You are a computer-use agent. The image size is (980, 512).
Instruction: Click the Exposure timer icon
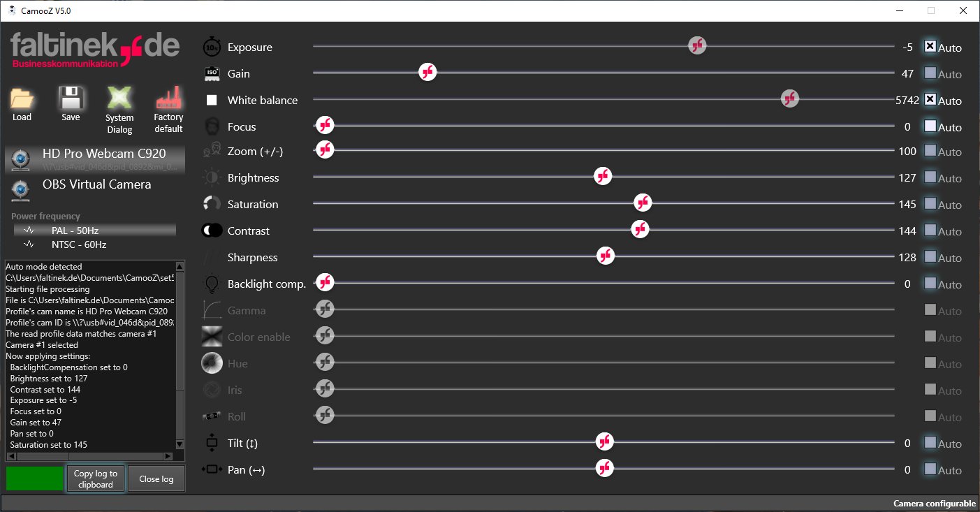[212, 47]
